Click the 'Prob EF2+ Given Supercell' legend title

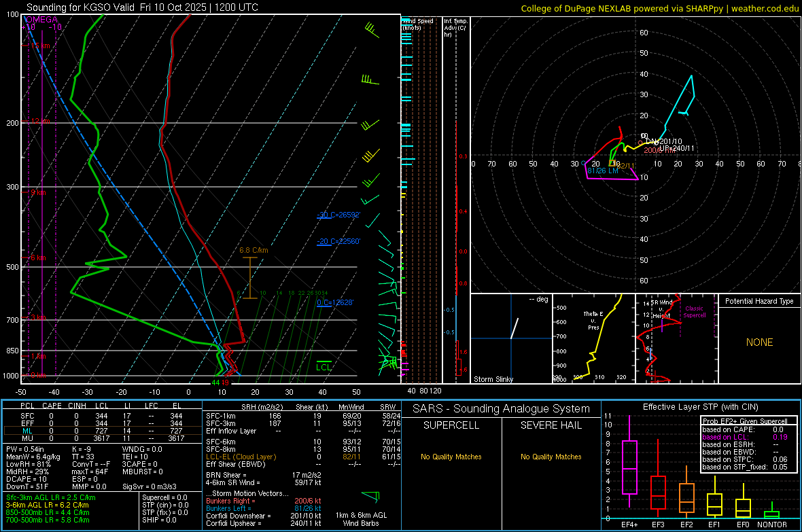tap(745, 421)
